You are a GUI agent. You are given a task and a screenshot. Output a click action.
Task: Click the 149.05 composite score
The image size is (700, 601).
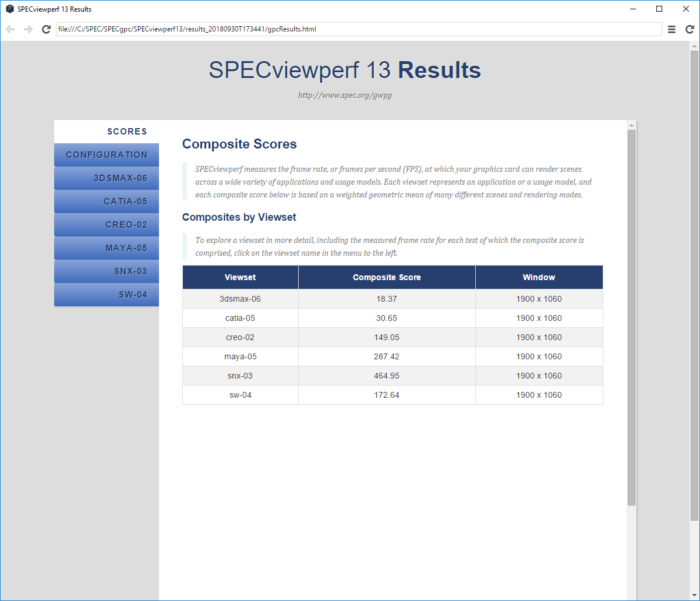tap(387, 337)
